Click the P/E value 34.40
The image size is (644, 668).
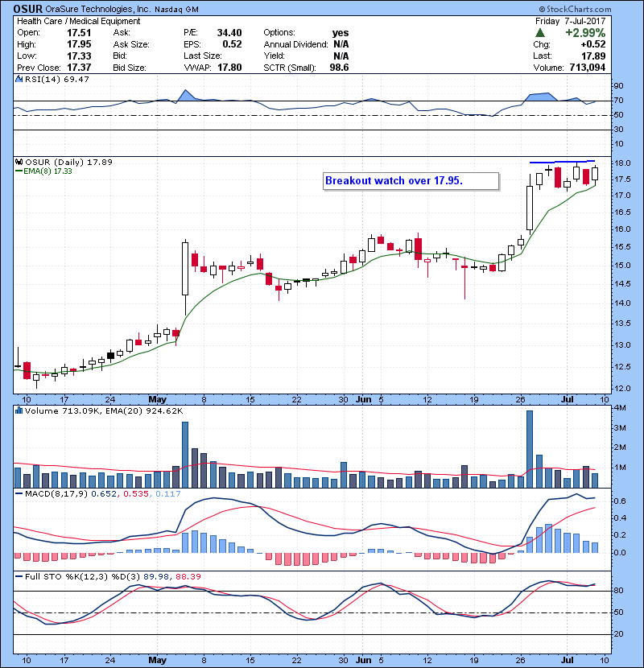pyautogui.click(x=229, y=33)
